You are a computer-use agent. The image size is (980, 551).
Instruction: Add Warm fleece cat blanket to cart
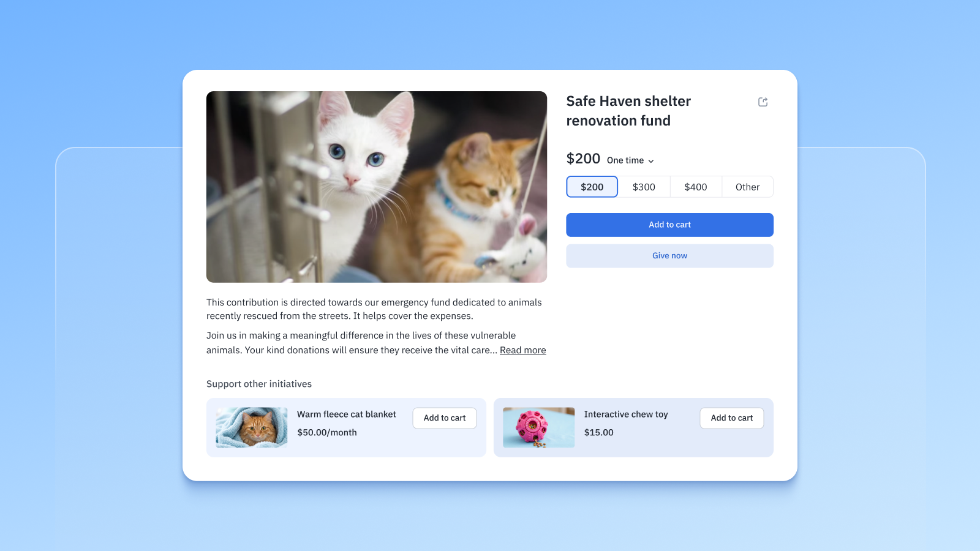point(444,418)
